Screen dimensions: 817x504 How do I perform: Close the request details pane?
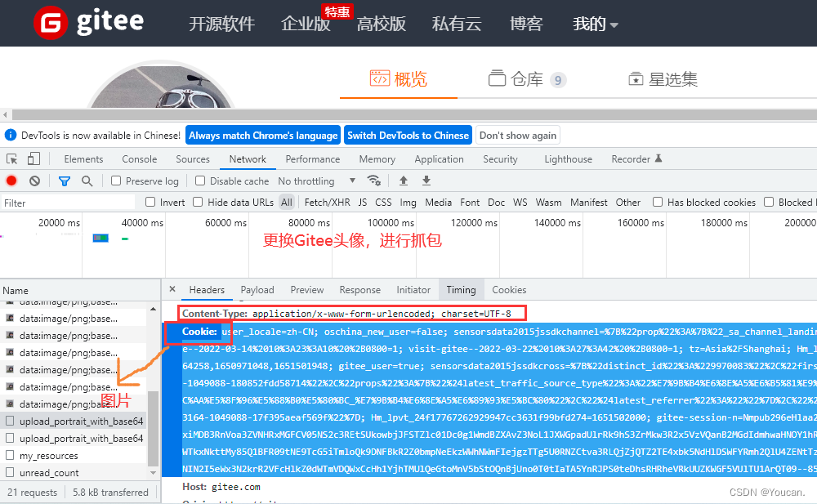(x=172, y=289)
